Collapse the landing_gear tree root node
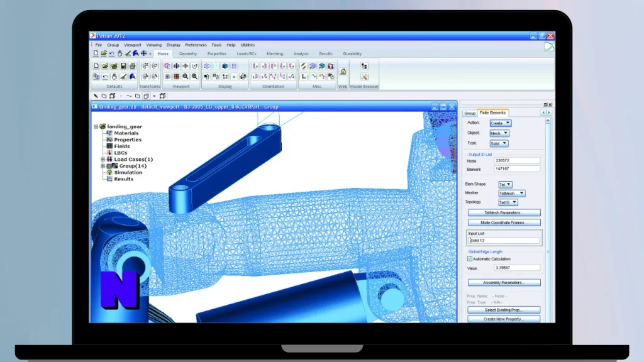This screenshot has height=362, width=644. (96, 127)
